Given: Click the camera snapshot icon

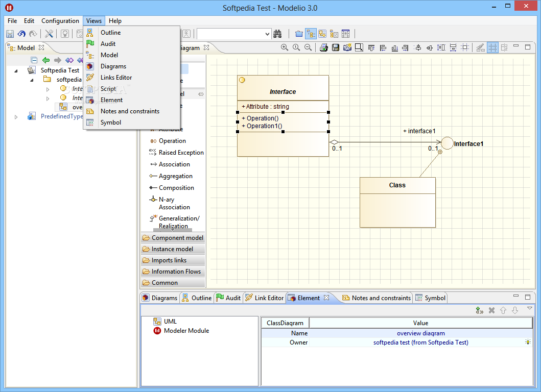Looking at the screenshot, I should [347, 47].
